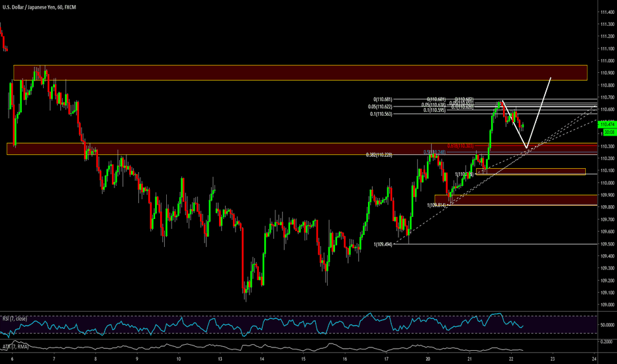The width and height of the screenshot is (617, 364).
Task: Click the RSI scale value 50.0000
Action: (608, 325)
